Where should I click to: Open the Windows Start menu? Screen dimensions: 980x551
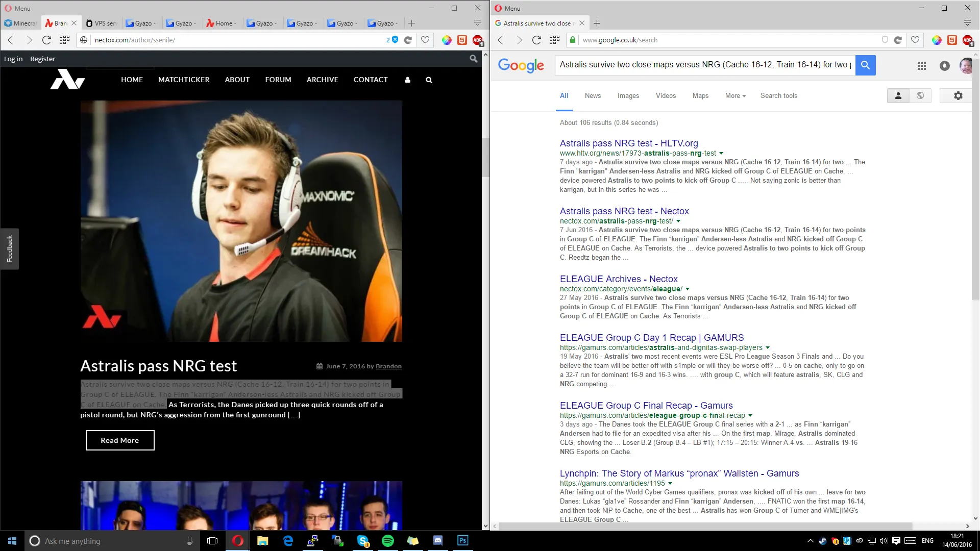(x=12, y=541)
